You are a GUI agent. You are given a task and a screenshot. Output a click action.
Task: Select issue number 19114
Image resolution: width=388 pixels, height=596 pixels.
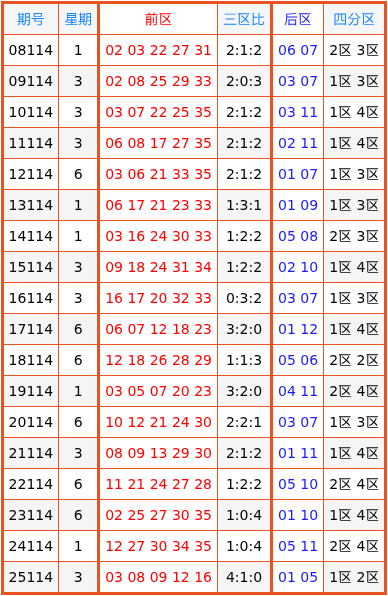[31, 391]
